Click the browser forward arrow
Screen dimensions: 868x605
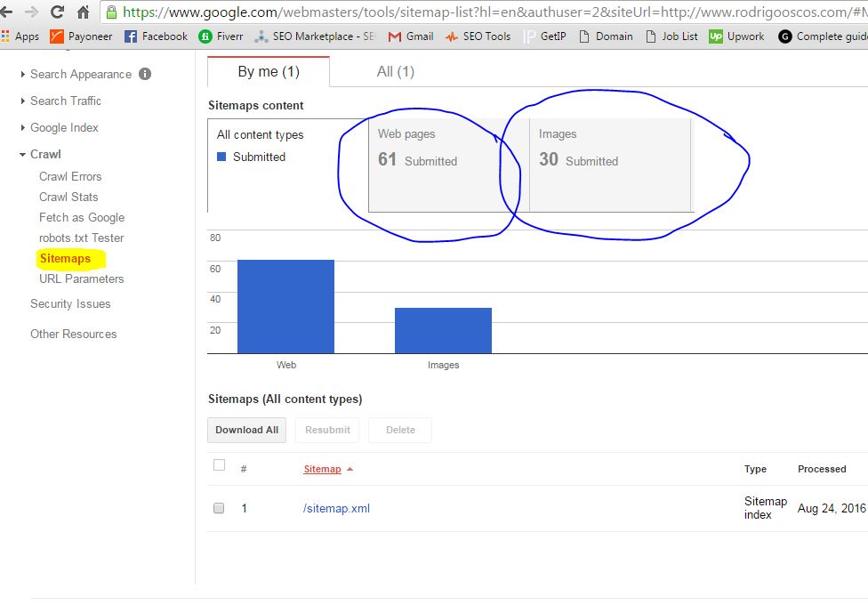(x=31, y=12)
